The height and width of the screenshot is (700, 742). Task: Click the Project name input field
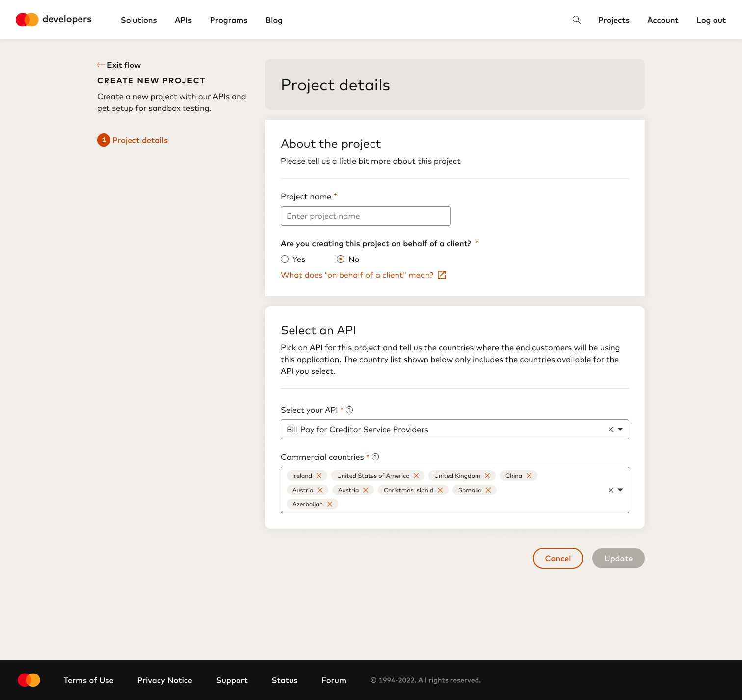(366, 216)
